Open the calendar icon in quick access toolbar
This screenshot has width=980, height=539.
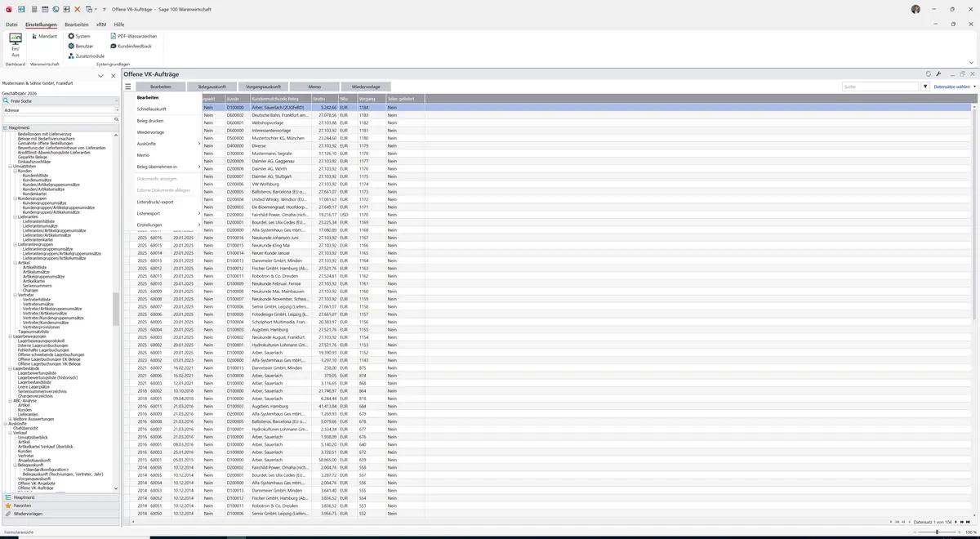click(x=44, y=9)
